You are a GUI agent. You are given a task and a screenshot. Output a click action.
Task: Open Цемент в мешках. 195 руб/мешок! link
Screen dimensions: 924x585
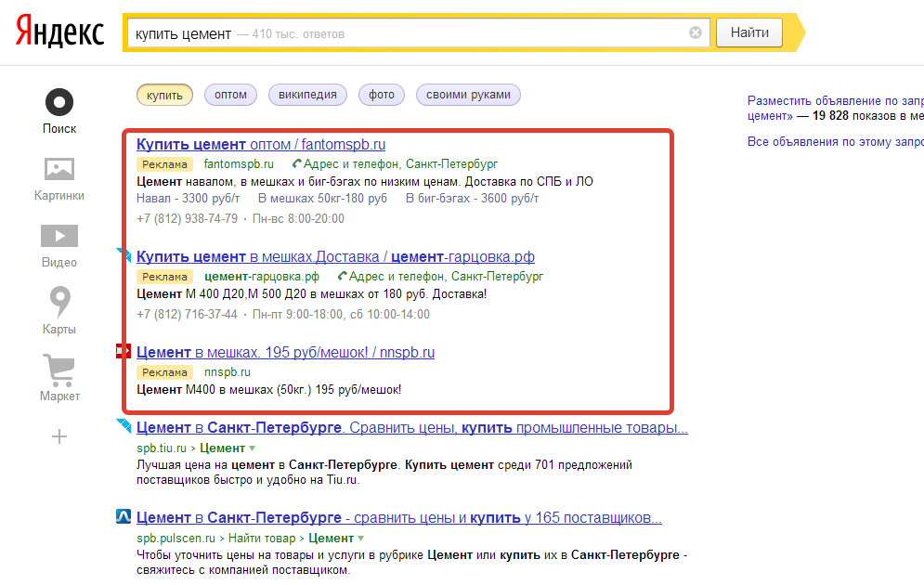285,352
